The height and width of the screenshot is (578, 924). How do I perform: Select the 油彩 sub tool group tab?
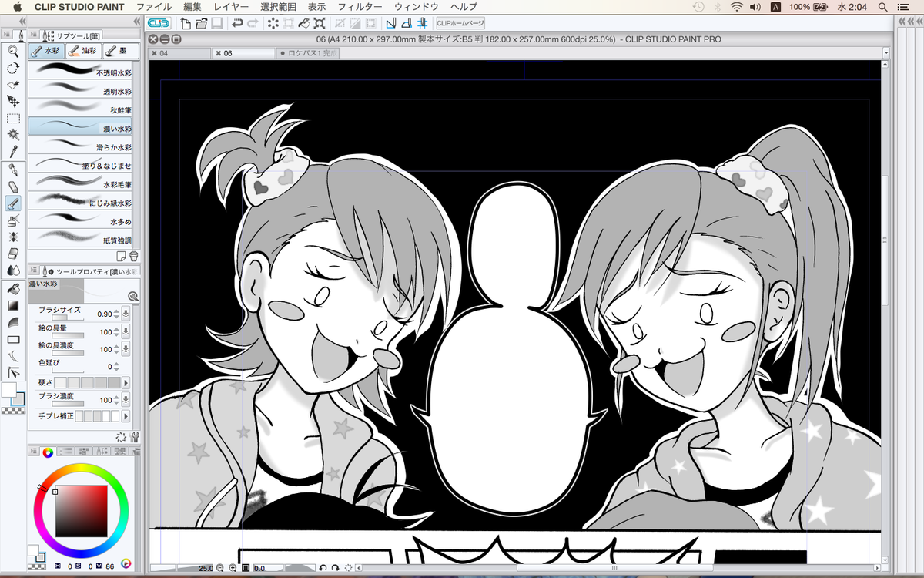click(x=82, y=51)
